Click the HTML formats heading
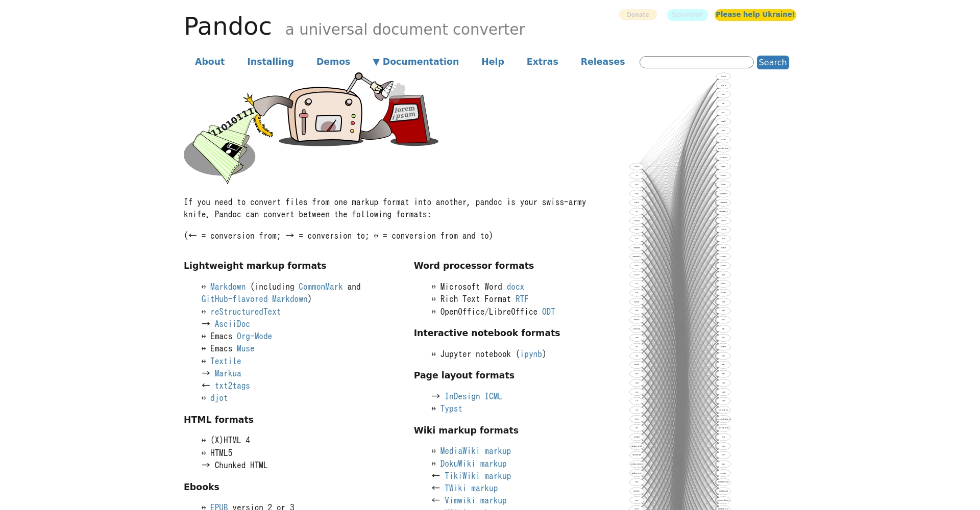Image resolution: width=980 pixels, height=510 pixels. coord(218,420)
